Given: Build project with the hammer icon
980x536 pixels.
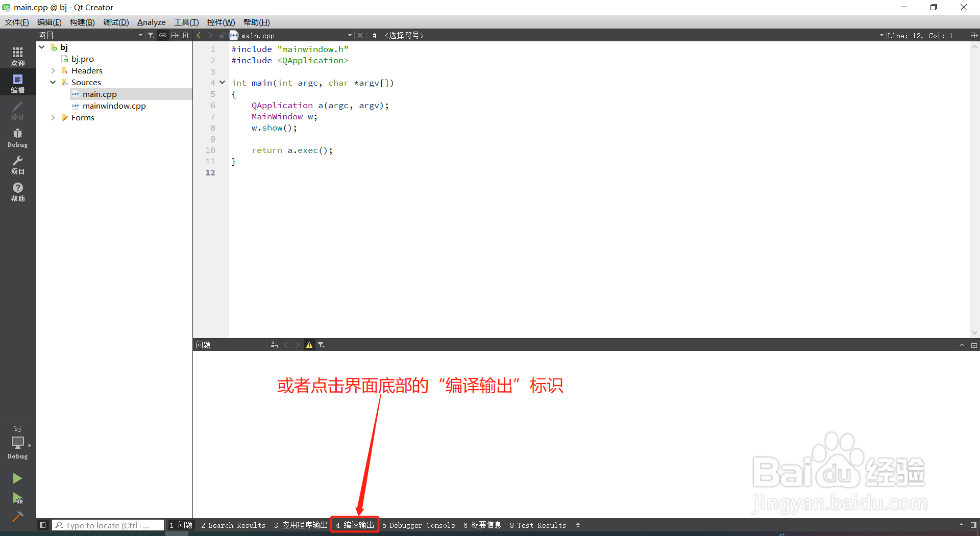Looking at the screenshot, I should coord(17,517).
